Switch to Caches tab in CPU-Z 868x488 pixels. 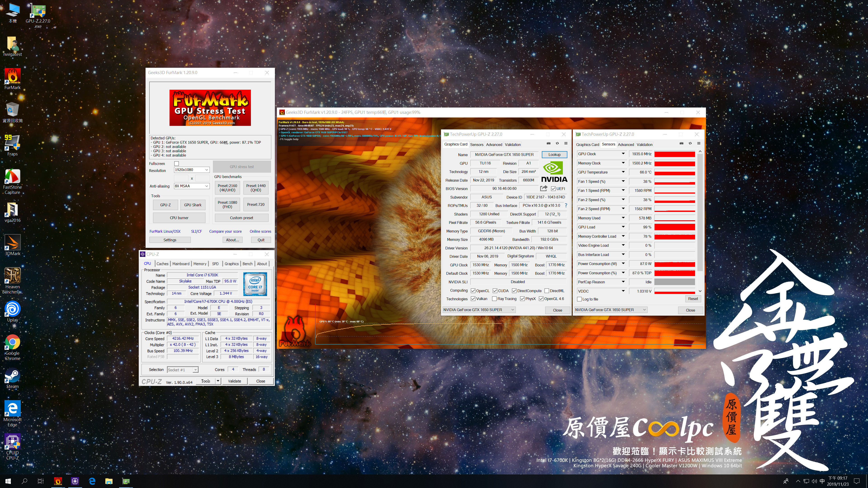pos(162,264)
